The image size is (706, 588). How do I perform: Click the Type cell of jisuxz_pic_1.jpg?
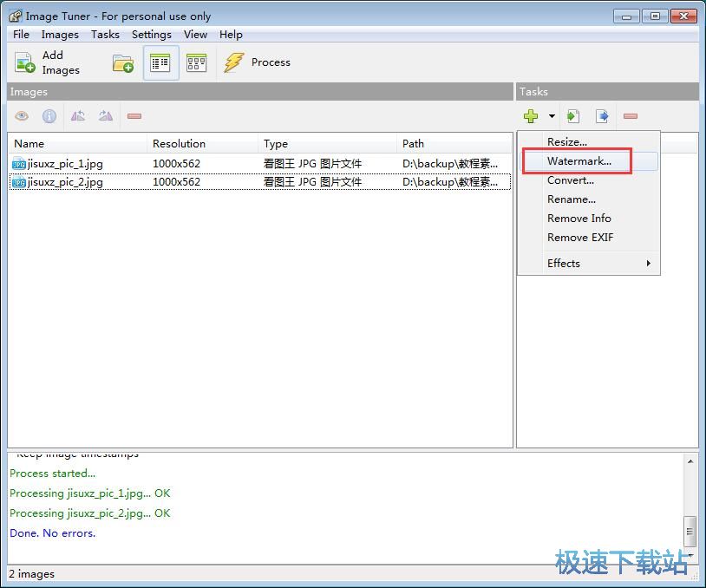click(x=312, y=164)
